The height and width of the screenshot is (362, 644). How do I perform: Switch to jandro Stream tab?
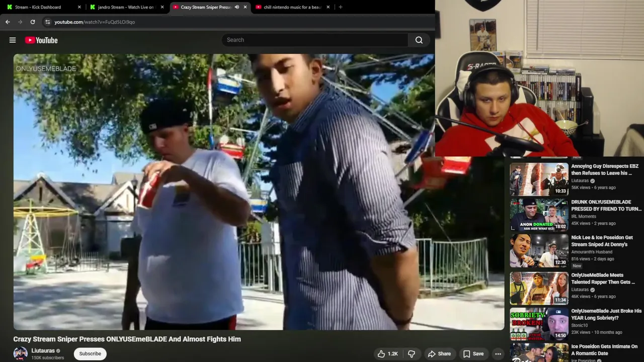(126, 7)
